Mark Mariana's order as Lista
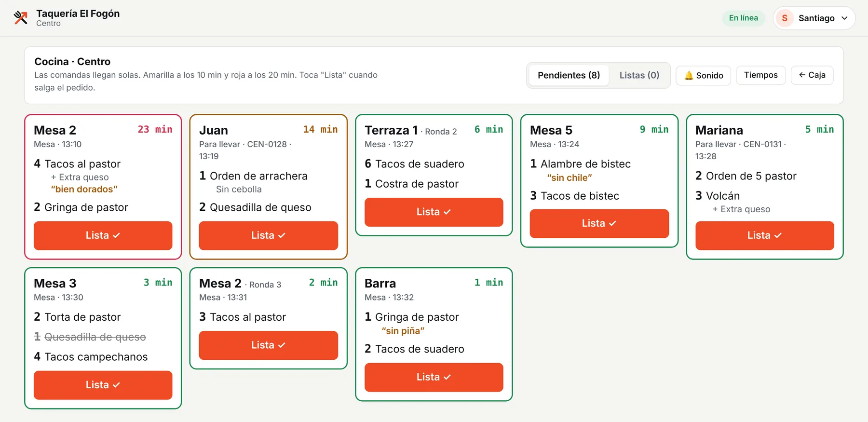The height and width of the screenshot is (422, 868). click(764, 235)
